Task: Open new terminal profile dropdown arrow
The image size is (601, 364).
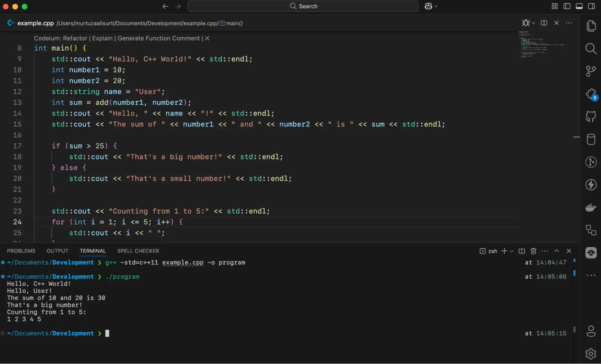Action: 512,251
